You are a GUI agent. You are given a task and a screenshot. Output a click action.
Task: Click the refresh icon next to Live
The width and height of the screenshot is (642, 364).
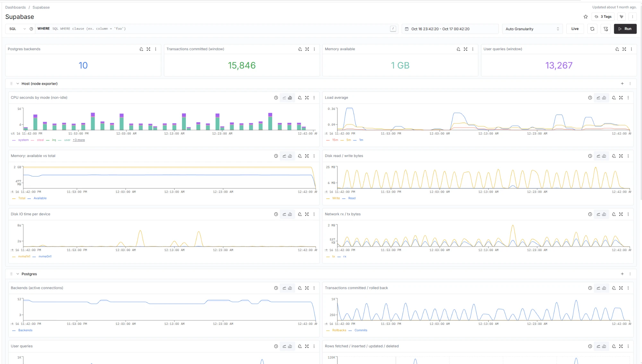point(592,29)
